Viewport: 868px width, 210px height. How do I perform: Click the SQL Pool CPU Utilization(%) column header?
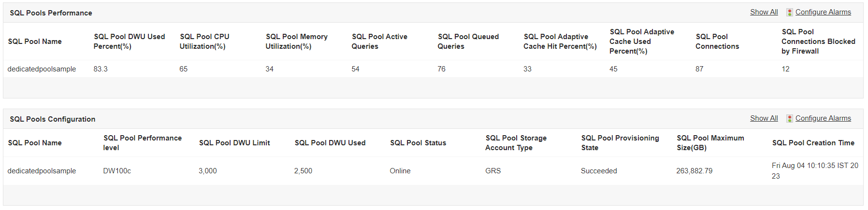click(x=204, y=42)
